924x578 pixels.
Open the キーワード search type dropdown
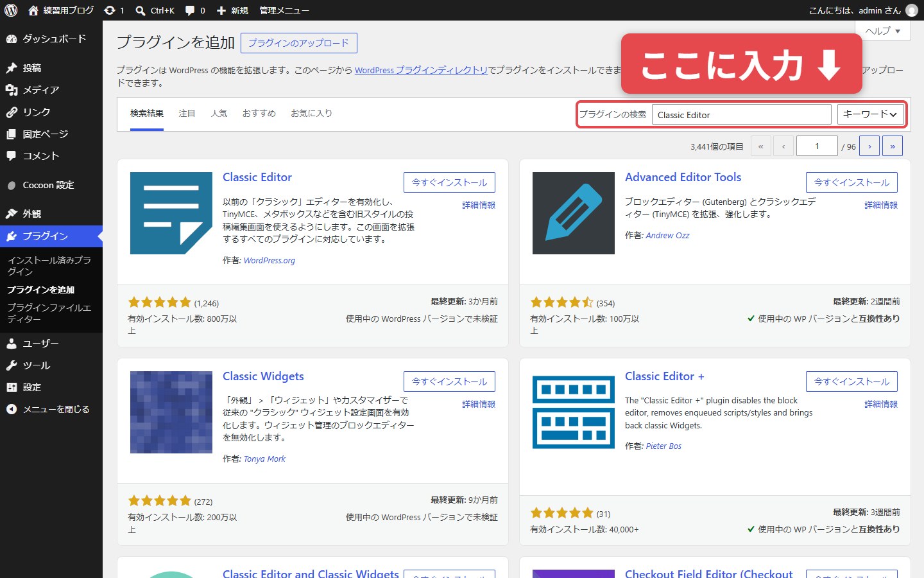(x=871, y=114)
